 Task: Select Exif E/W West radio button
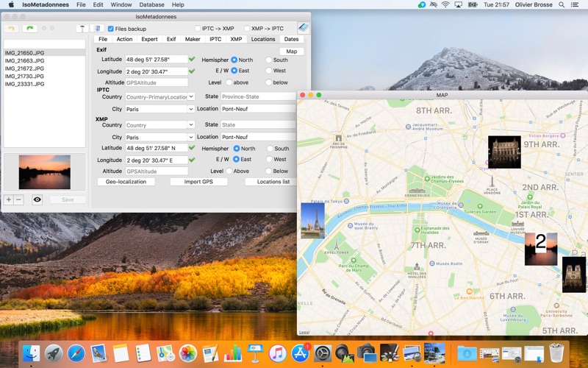coord(268,70)
